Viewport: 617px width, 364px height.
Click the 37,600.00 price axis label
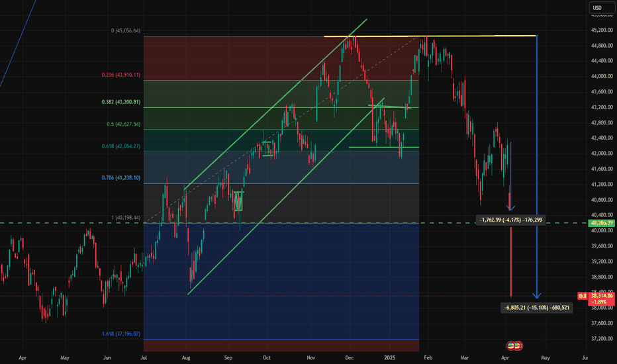tap(602, 323)
